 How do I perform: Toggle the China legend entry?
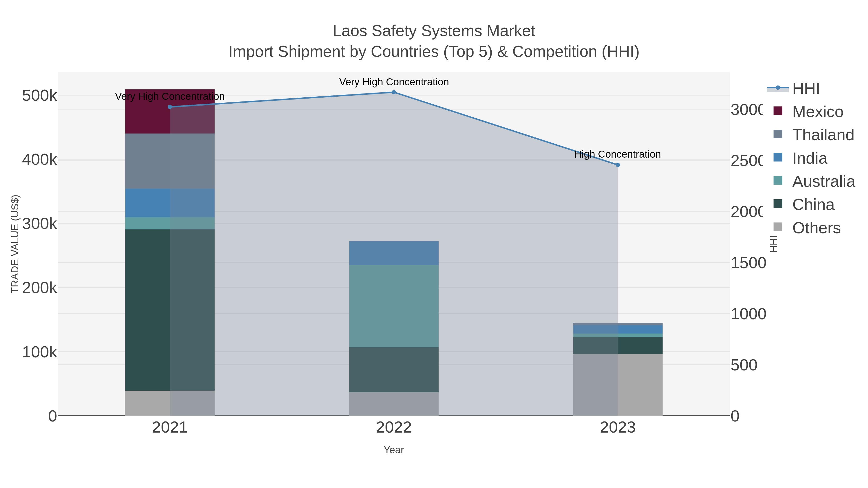804,205
